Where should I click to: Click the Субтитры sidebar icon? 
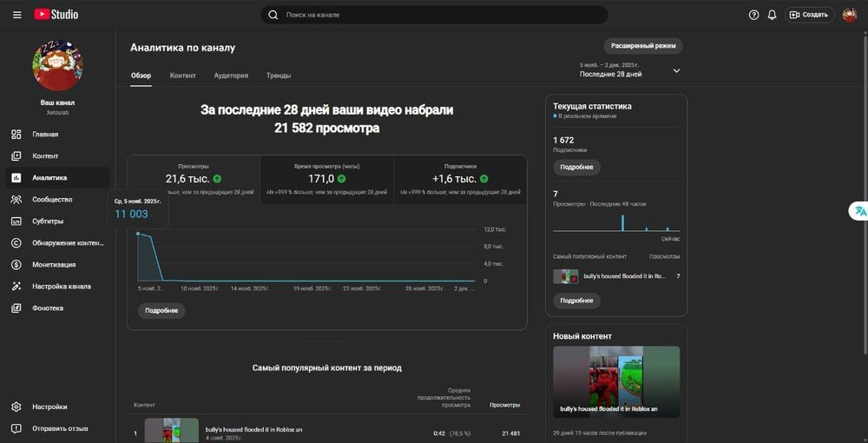[x=16, y=221]
